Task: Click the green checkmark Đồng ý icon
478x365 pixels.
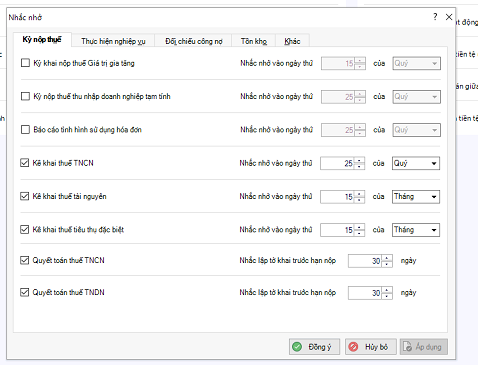Action: pos(297,347)
